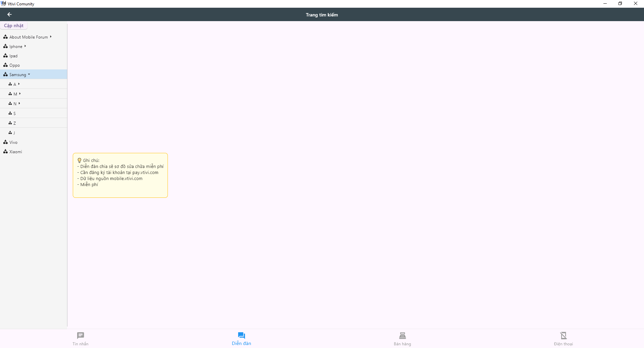644x348 pixels.
Task: Expand the About Mobile Forum arrow
Action: pyautogui.click(x=51, y=37)
